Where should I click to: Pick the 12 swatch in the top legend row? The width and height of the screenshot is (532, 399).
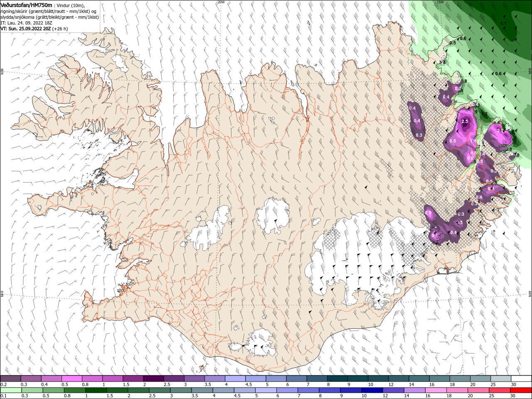click(399, 379)
